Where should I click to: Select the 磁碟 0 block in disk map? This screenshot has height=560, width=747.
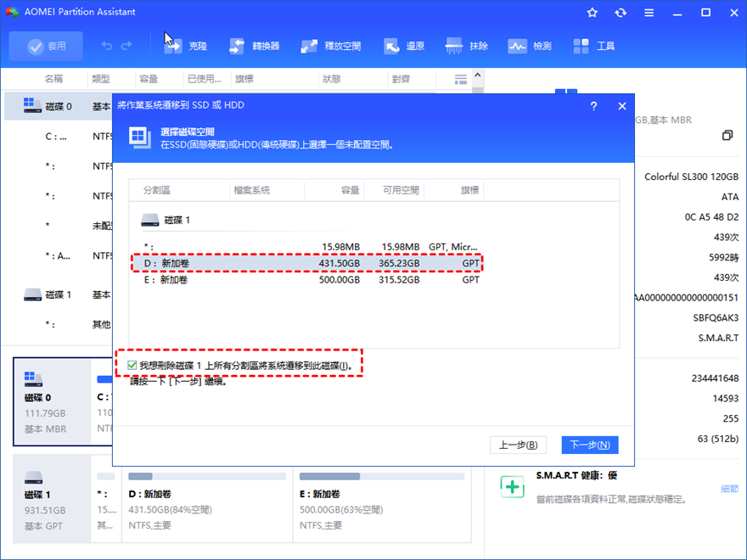pos(52,401)
